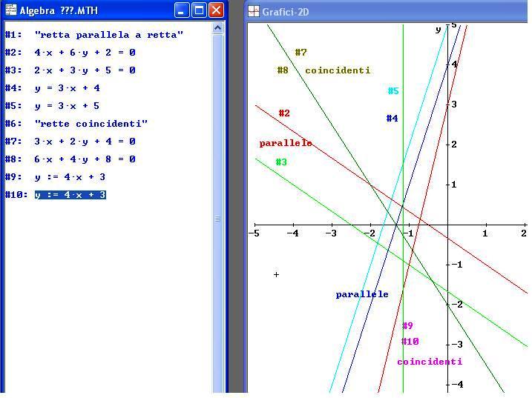Image resolution: width=532 pixels, height=398 pixels.
Task: Click the Algebra window title bar icon
Action: click(11, 10)
